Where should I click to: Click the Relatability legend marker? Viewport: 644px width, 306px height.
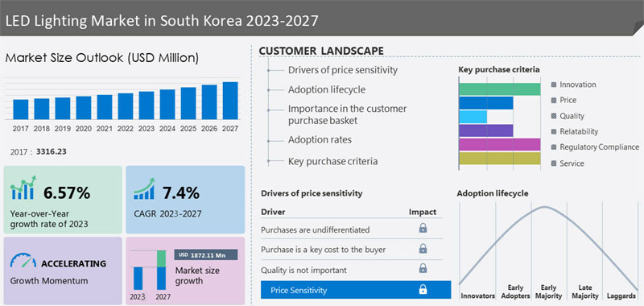[x=554, y=132]
